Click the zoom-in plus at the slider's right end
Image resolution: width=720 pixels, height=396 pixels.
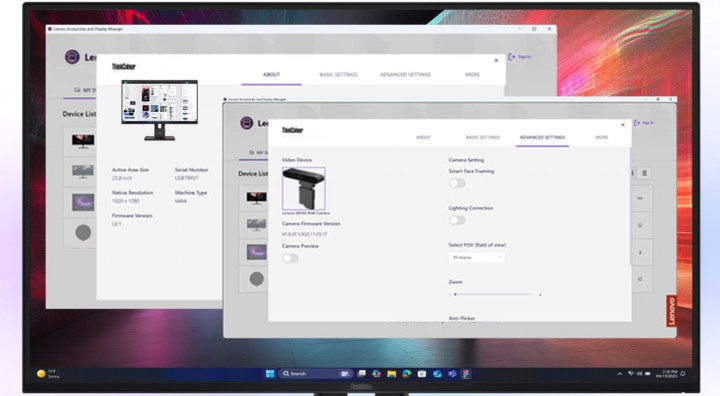click(540, 294)
